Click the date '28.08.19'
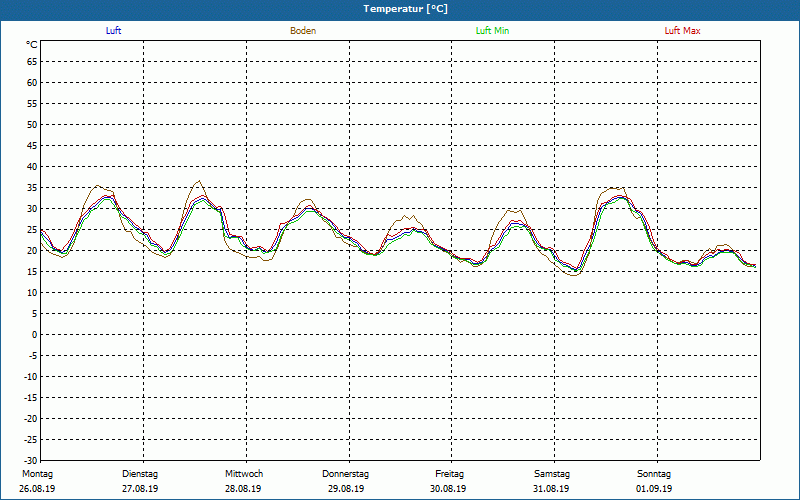 243,489
